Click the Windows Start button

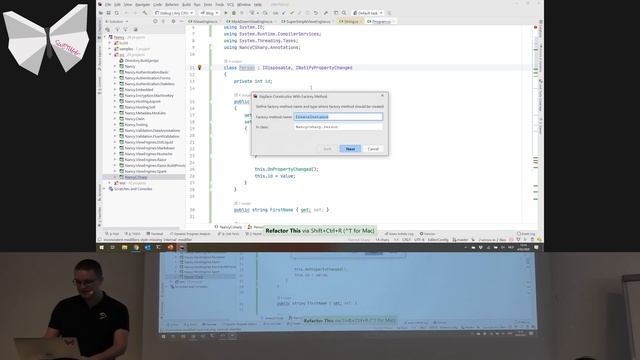pos(102,247)
